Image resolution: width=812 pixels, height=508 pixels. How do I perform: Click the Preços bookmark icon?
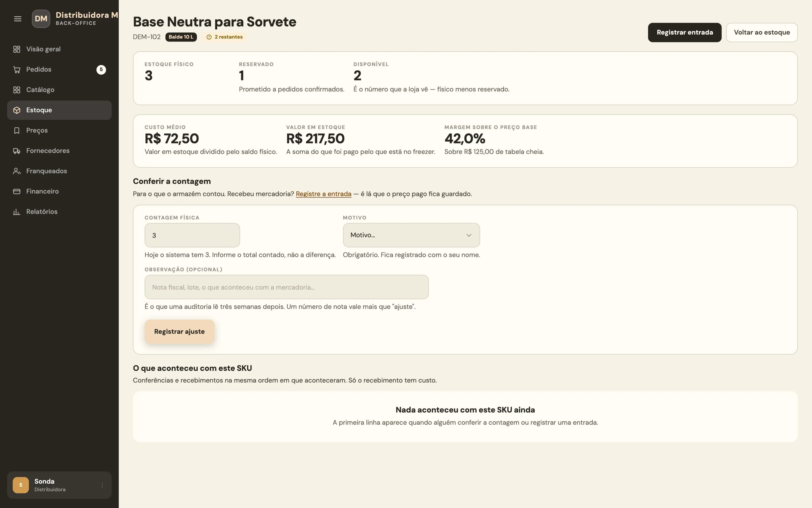click(17, 131)
